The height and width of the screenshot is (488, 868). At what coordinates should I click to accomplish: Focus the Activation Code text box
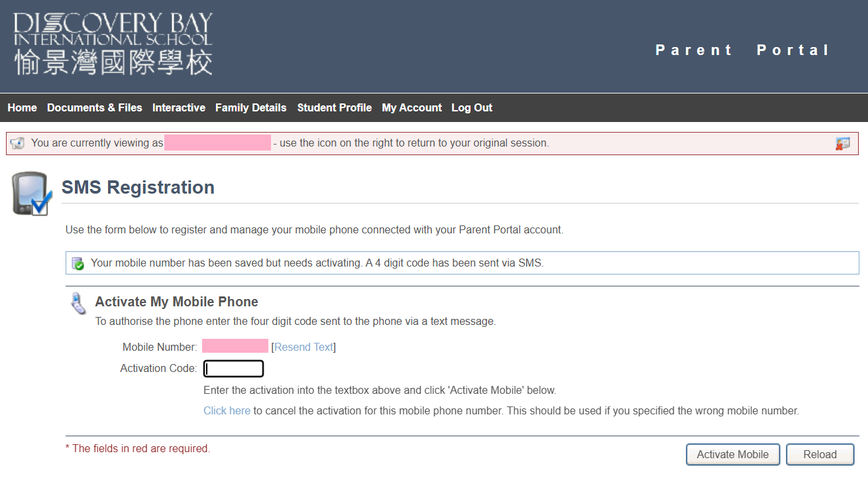click(233, 369)
